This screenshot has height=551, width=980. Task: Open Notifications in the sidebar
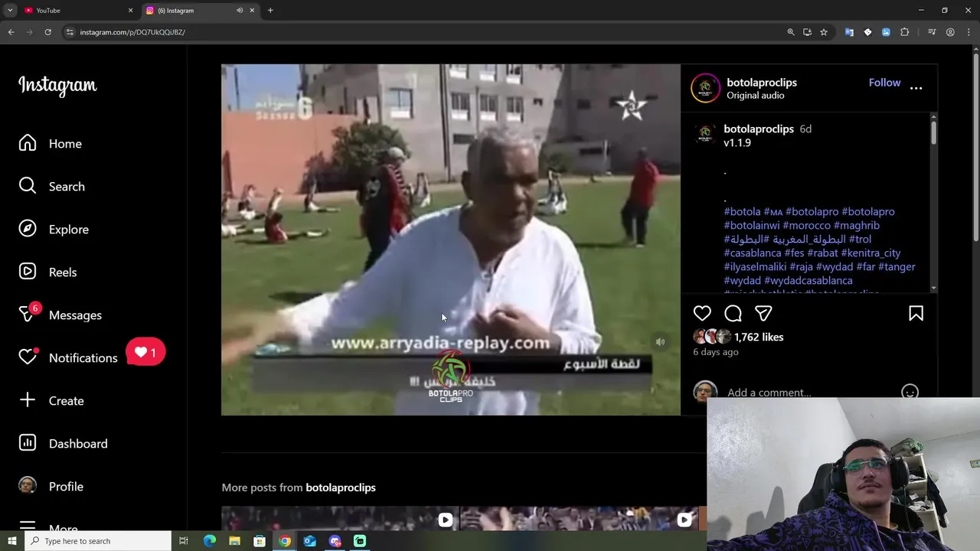[67, 358]
